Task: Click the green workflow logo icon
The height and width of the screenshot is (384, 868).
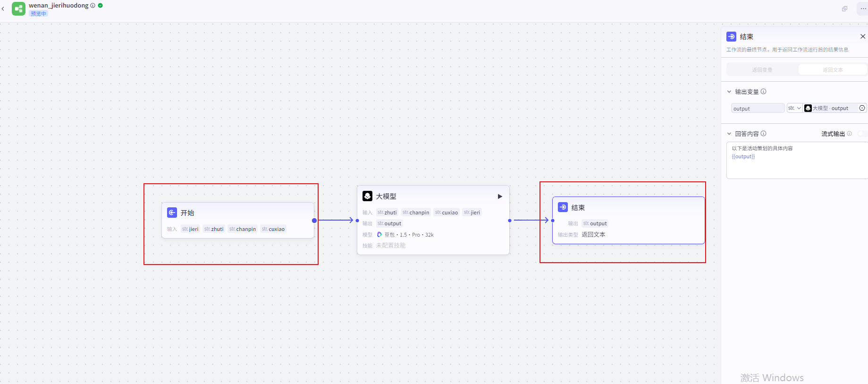Action: click(18, 9)
